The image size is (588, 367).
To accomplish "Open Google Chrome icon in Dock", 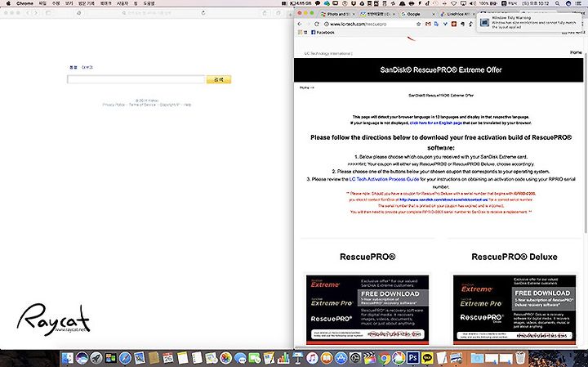I will click(x=384, y=358).
